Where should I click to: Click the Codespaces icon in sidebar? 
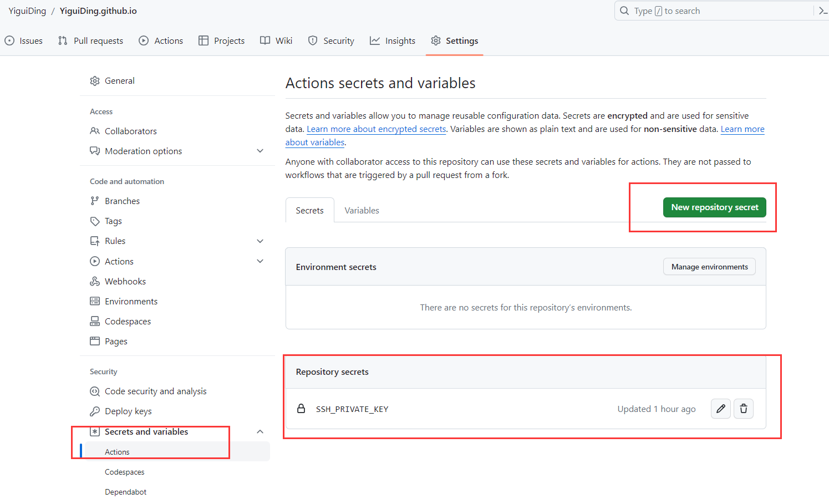95,322
